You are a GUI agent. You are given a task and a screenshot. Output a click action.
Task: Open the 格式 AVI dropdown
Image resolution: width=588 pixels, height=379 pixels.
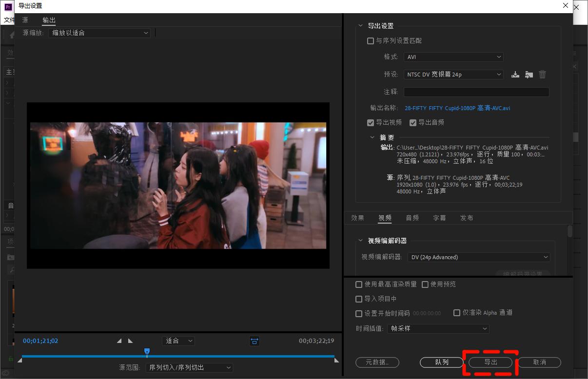pos(453,57)
